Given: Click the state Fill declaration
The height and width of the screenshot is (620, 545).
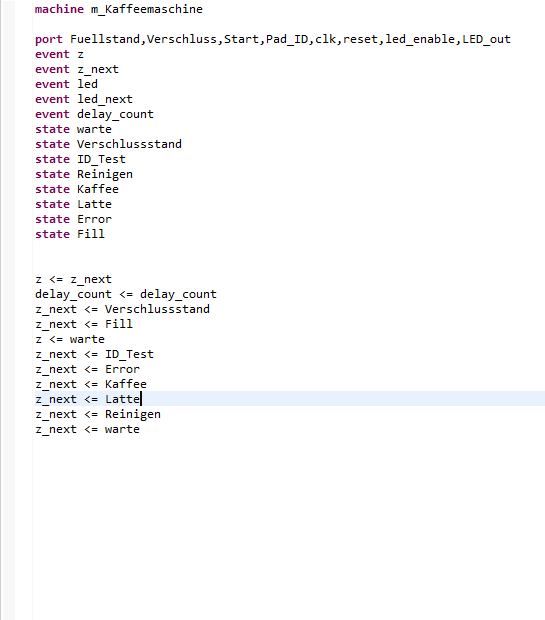Looking at the screenshot, I should [70, 234].
